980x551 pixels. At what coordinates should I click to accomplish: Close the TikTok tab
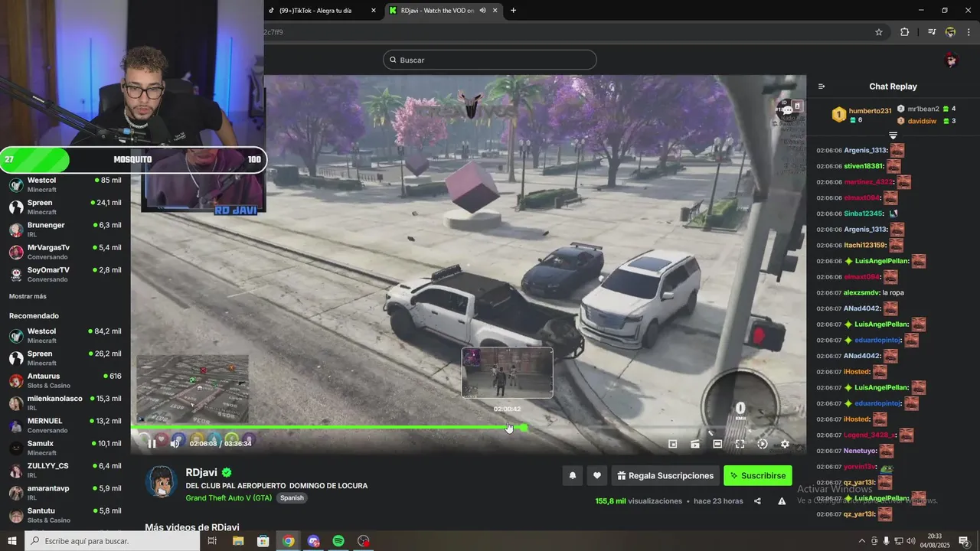tap(374, 10)
